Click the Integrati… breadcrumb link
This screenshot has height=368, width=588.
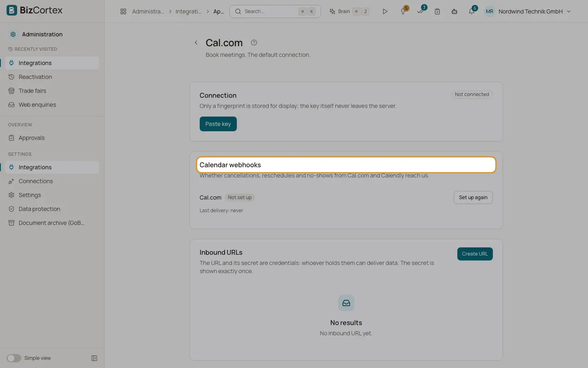coord(188,11)
